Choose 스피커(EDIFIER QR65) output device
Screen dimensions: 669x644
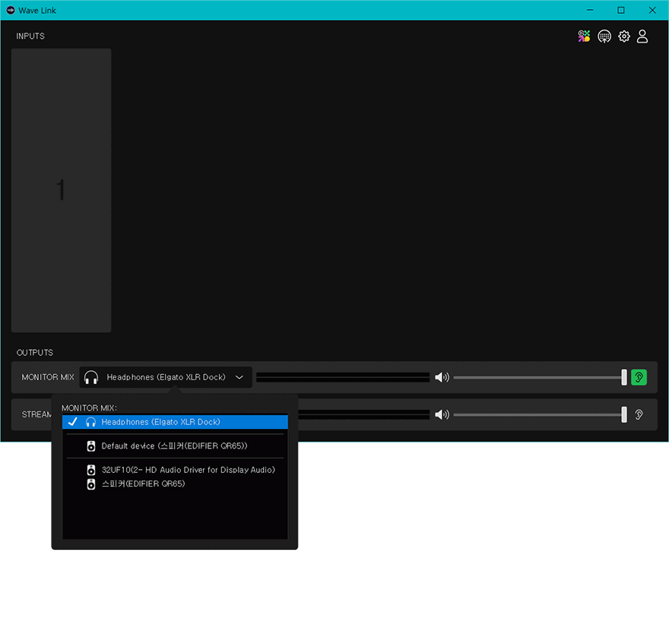point(175,484)
